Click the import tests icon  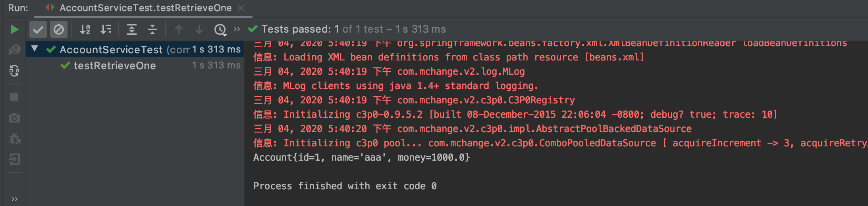click(x=14, y=159)
